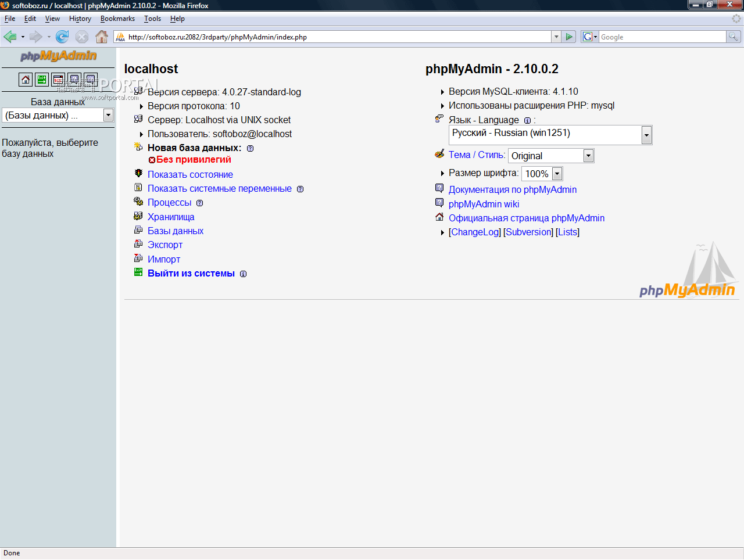Open the View menu
The height and width of the screenshot is (560, 744).
coord(52,19)
